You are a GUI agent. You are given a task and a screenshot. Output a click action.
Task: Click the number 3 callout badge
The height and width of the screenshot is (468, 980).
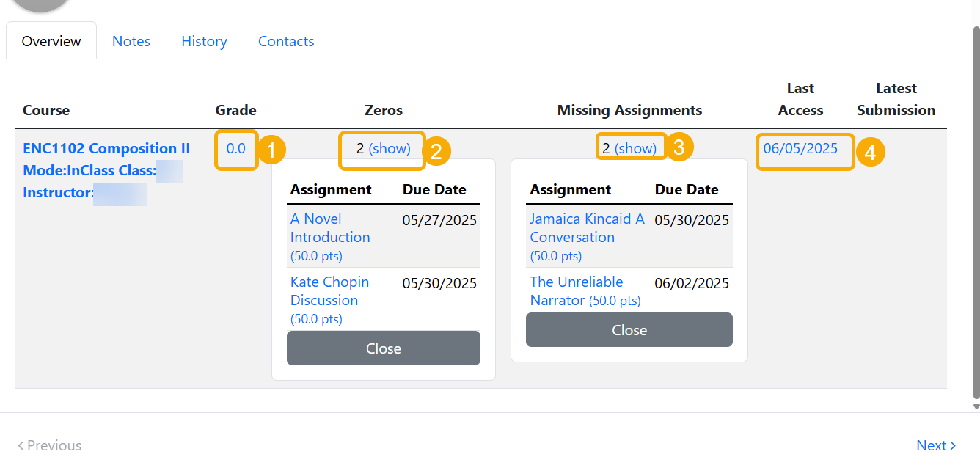pyautogui.click(x=679, y=147)
